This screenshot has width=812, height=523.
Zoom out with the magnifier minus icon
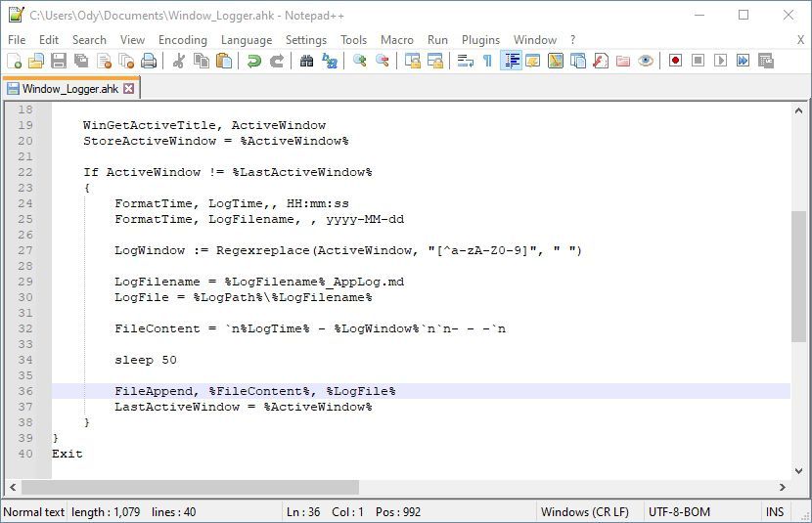click(383, 61)
